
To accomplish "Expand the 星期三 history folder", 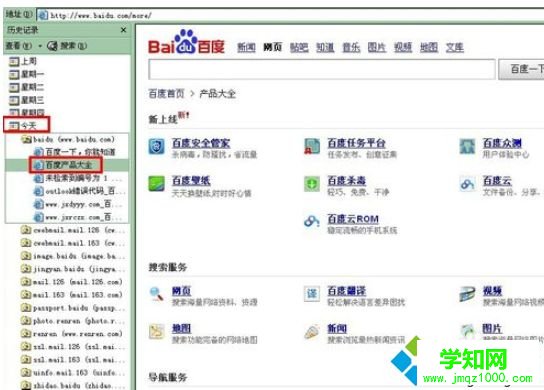I will click(26, 100).
